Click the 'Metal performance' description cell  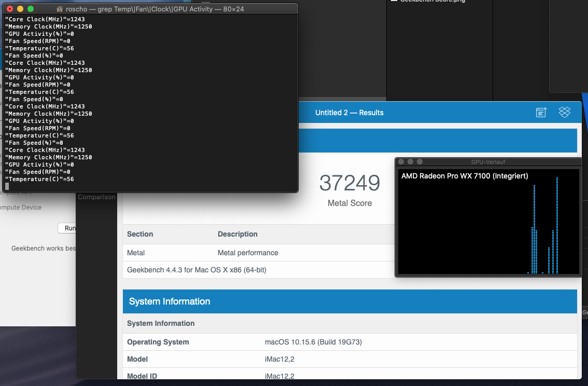coord(248,253)
